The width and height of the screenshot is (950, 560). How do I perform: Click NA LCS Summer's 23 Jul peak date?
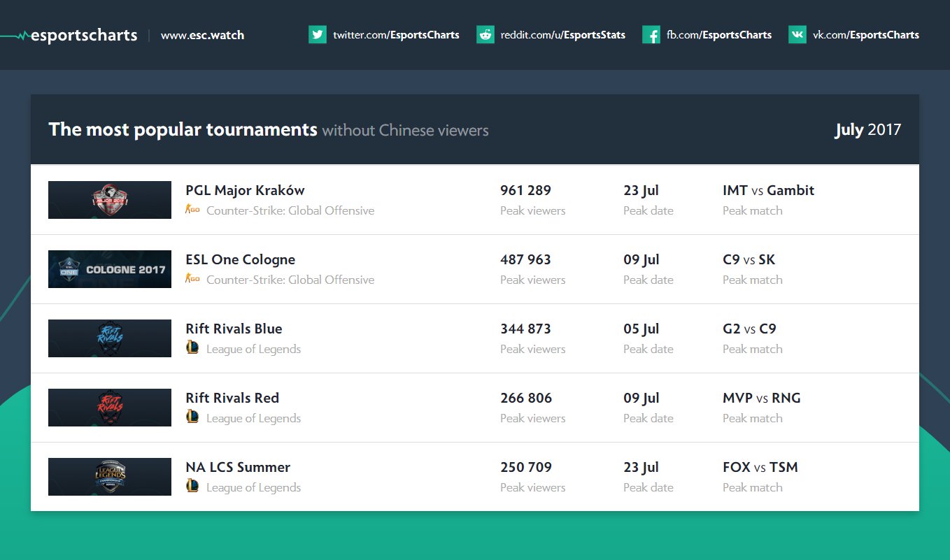641,467
